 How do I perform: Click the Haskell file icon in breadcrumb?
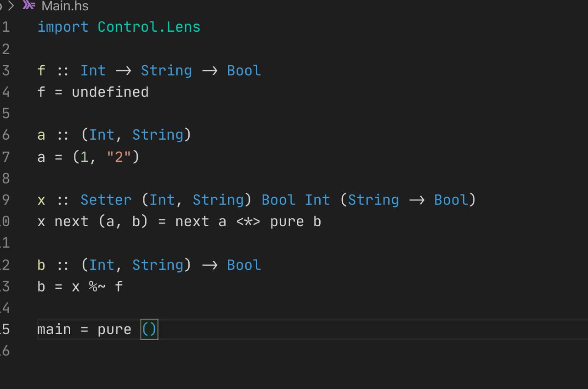tap(29, 6)
